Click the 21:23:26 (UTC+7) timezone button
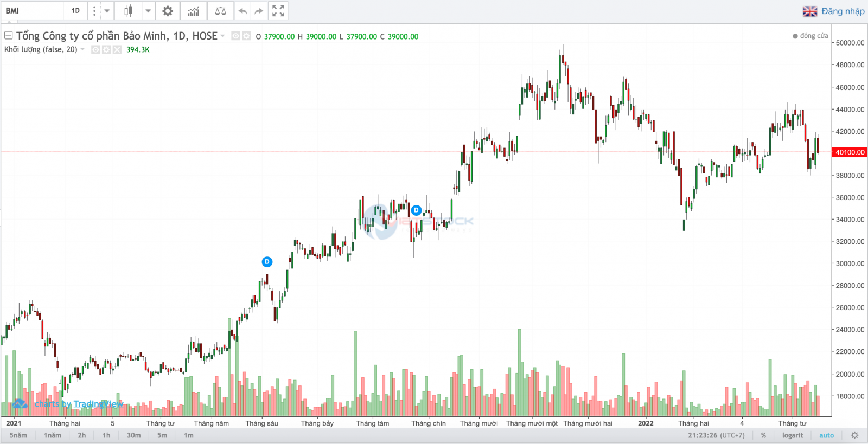Viewport: 868px width, 444px height. click(716, 435)
